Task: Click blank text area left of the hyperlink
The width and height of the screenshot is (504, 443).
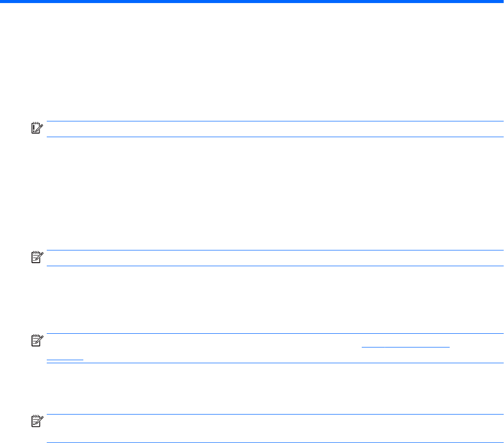Action: 203,345
